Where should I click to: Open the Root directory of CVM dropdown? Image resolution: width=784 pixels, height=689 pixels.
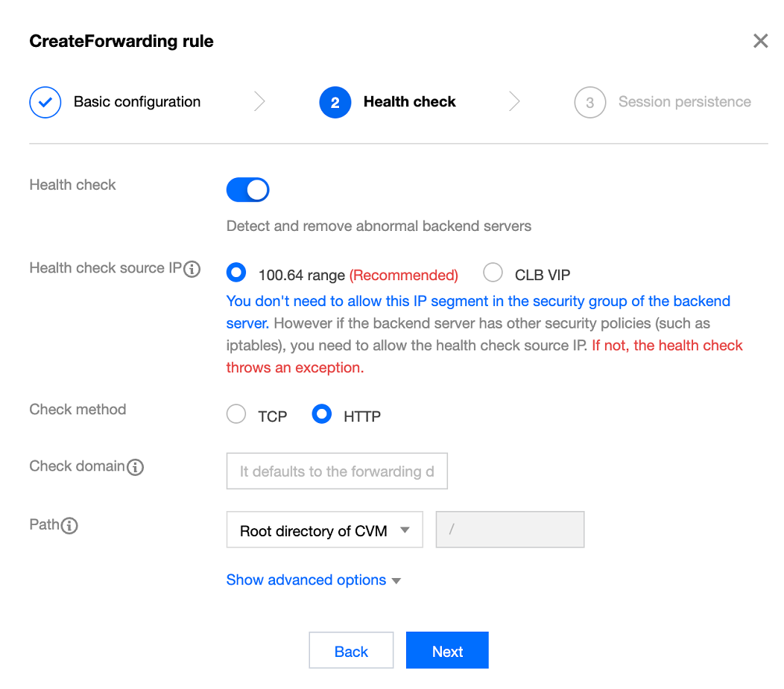[324, 530]
